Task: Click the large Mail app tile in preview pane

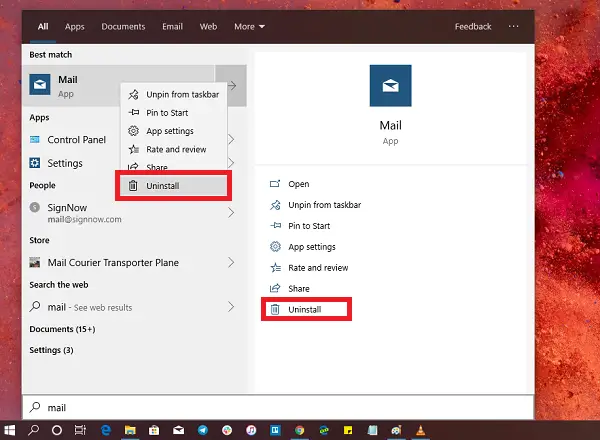Action: click(x=390, y=86)
